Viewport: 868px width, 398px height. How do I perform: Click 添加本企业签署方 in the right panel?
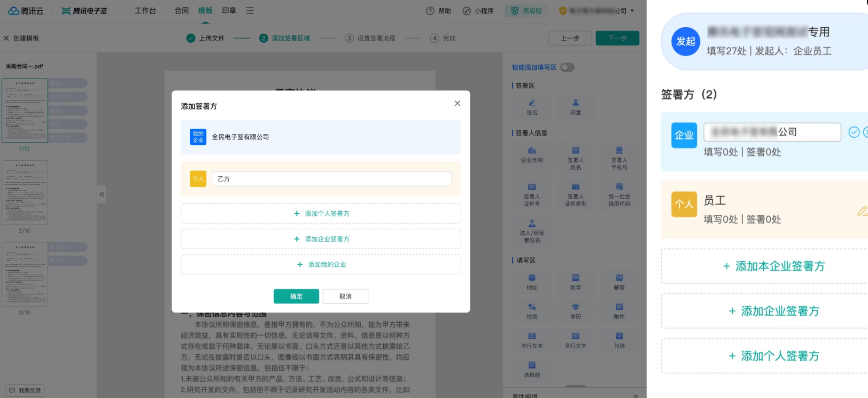773,266
